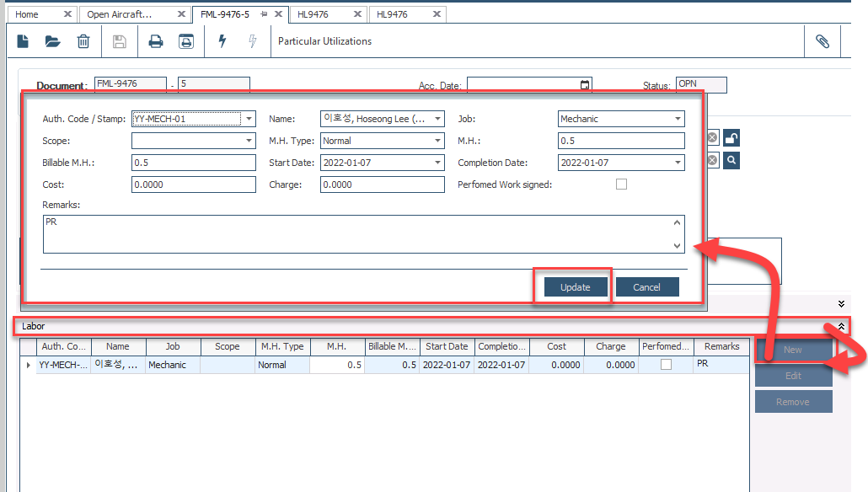Click the magnifier search icon
The width and height of the screenshot is (868, 492).
click(x=731, y=160)
